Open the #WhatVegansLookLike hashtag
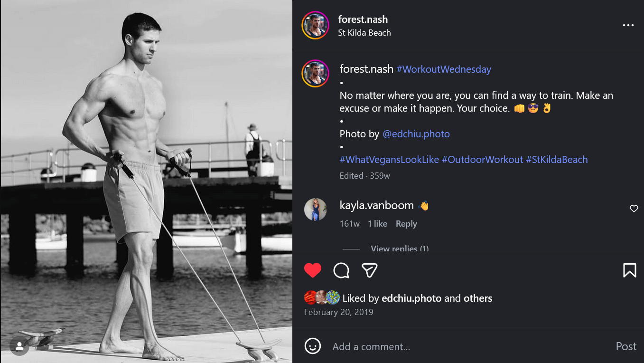 click(x=389, y=160)
